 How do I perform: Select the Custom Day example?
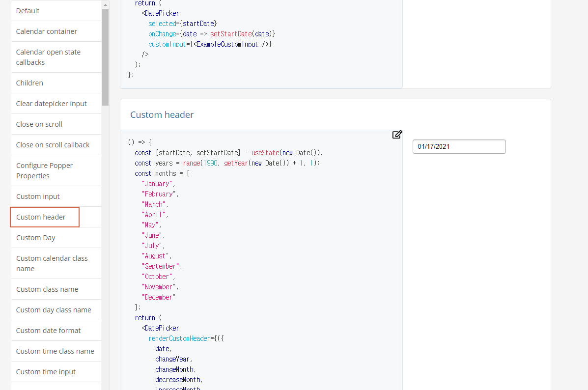point(35,237)
